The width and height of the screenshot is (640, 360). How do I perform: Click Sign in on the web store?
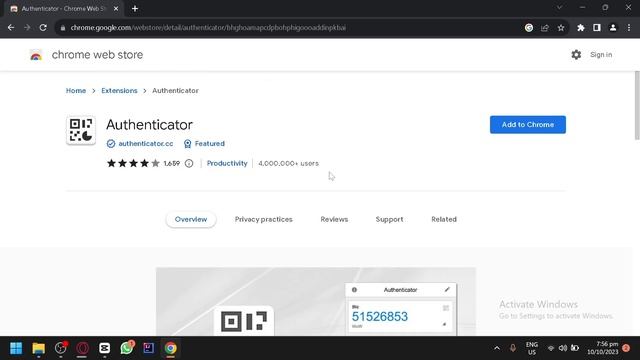click(601, 55)
